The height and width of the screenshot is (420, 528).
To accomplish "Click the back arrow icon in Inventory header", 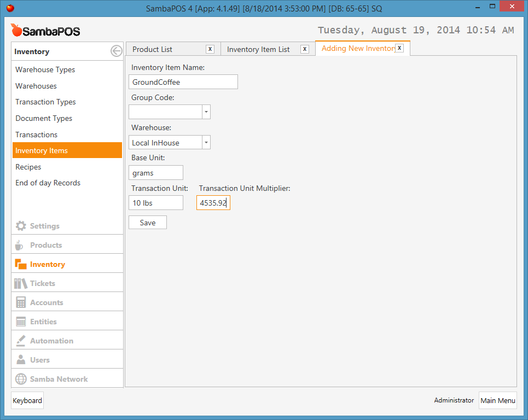I will (x=117, y=51).
